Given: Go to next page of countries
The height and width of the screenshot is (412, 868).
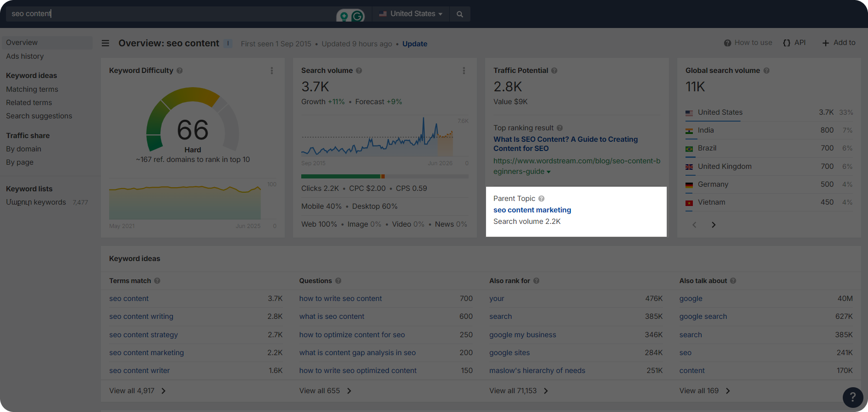Looking at the screenshot, I should click(713, 225).
